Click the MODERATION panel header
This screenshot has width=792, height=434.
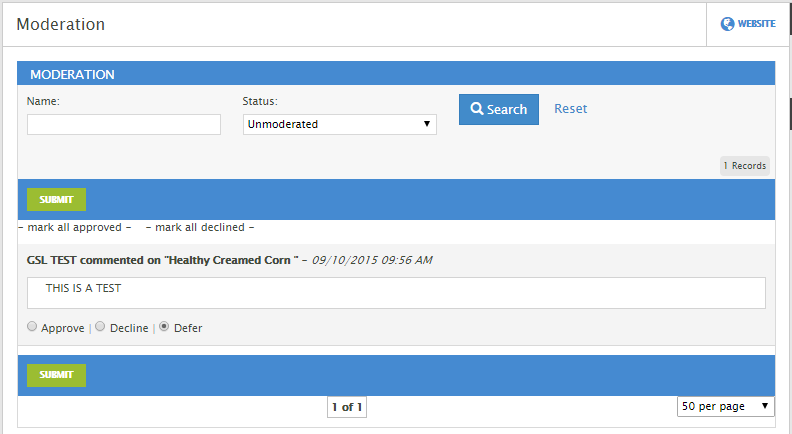pos(396,74)
